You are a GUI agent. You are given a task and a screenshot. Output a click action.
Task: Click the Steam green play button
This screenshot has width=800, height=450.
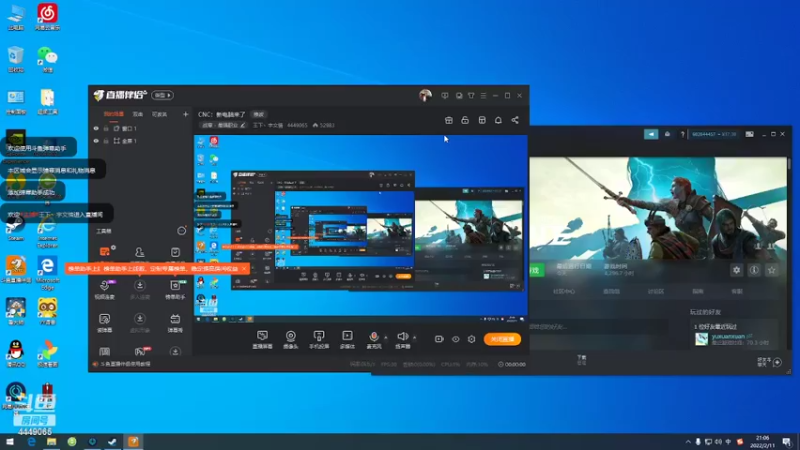tap(536, 270)
